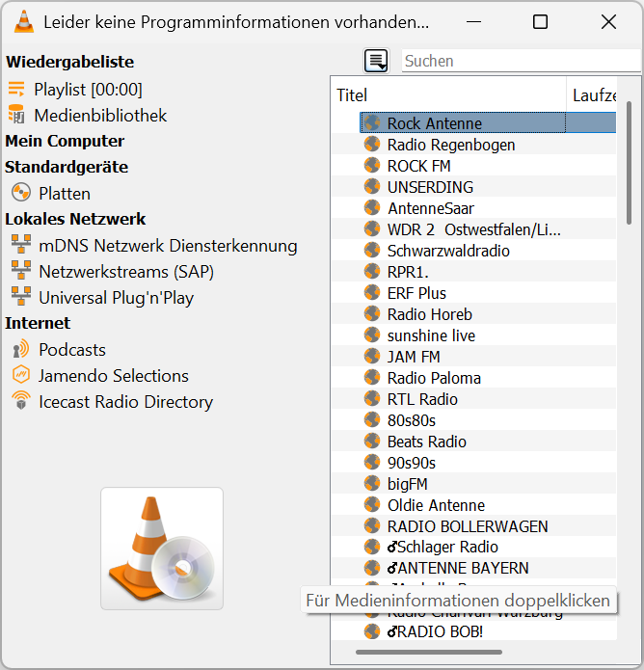Open the playlist view mode dropdown button

click(x=376, y=61)
